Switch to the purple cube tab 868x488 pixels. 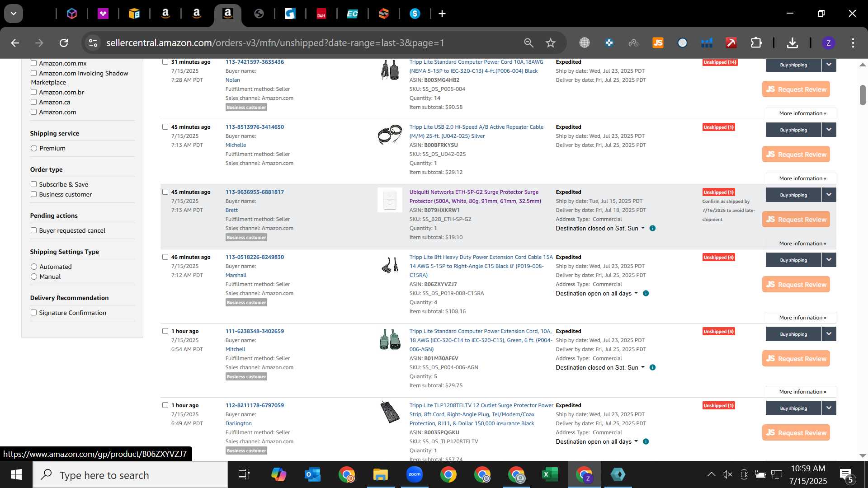[72, 14]
